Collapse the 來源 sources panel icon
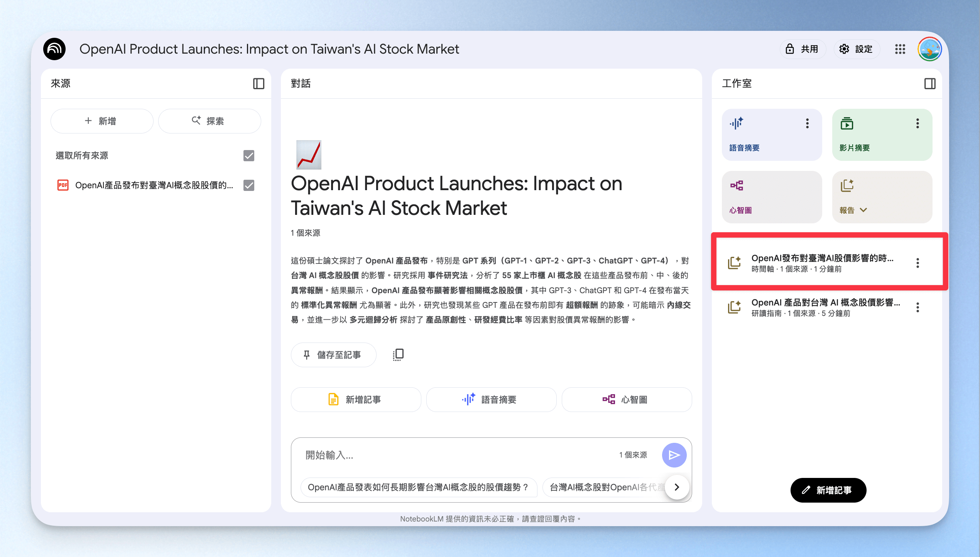Image resolution: width=980 pixels, height=557 pixels. (x=259, y=83)
